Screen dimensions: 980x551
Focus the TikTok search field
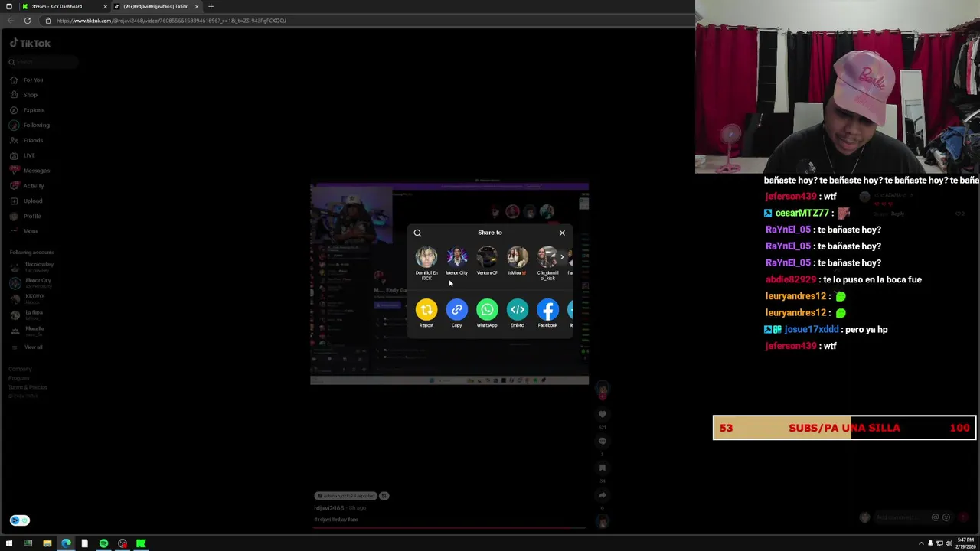[x=42, y=62]
